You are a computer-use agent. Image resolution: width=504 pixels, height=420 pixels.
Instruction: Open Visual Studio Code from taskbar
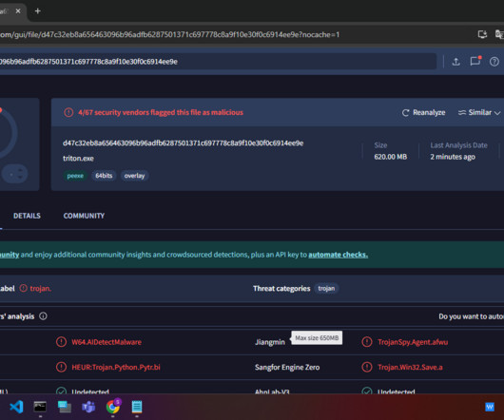tap(16, 407)
